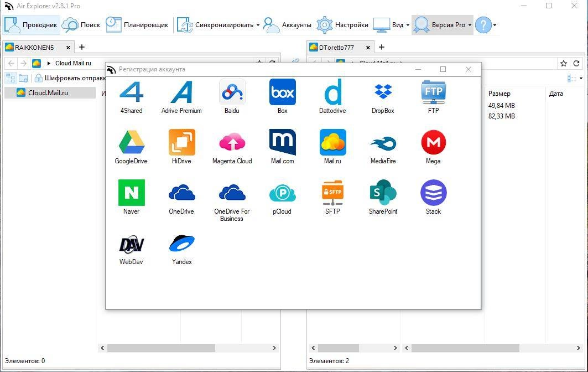The height and width of the screenshot is (372, 588).
Task: Sort by Размер column header
Action: [x=499, y=94]
